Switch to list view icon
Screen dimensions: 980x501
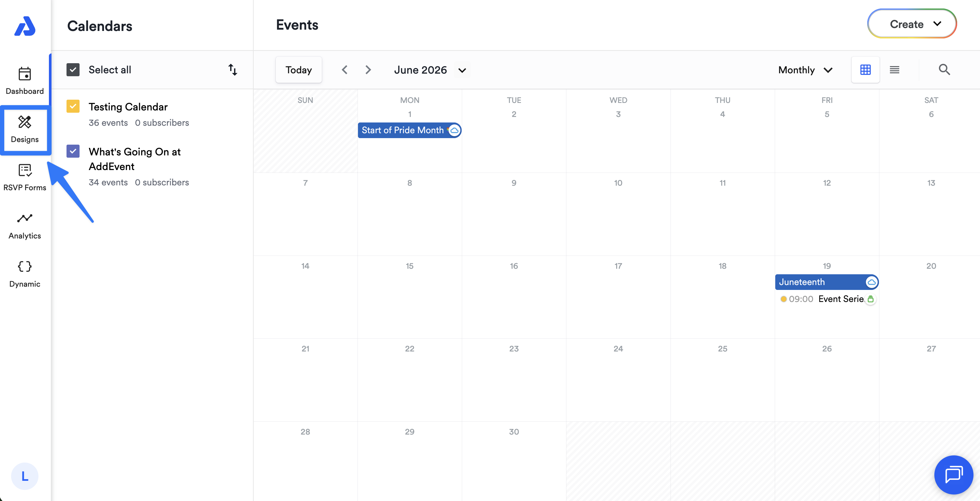click(894, 70)
